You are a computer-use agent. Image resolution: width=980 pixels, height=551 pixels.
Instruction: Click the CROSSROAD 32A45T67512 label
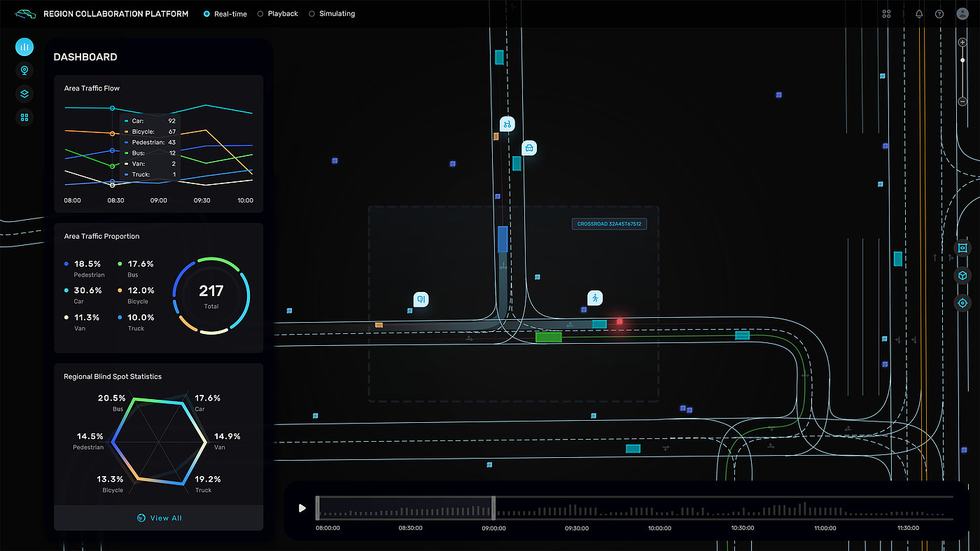(x=609, y=225)
